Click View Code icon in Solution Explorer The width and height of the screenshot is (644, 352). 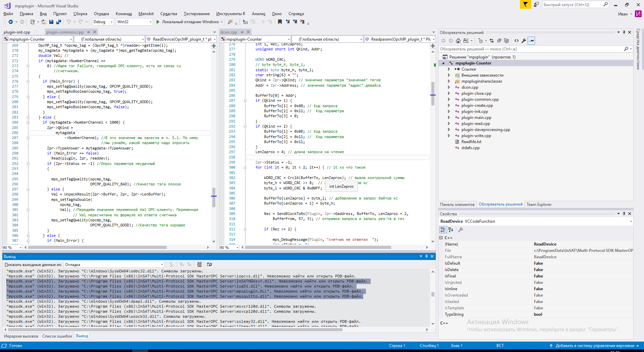coord(517,41)
